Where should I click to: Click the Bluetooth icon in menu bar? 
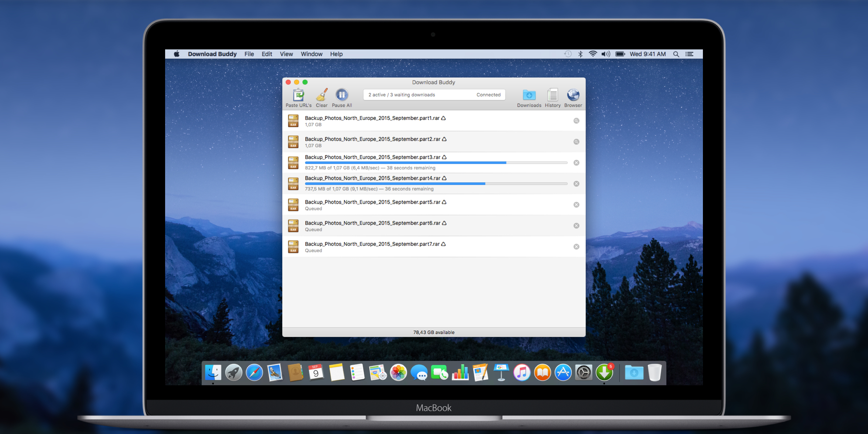coord(580,54)
